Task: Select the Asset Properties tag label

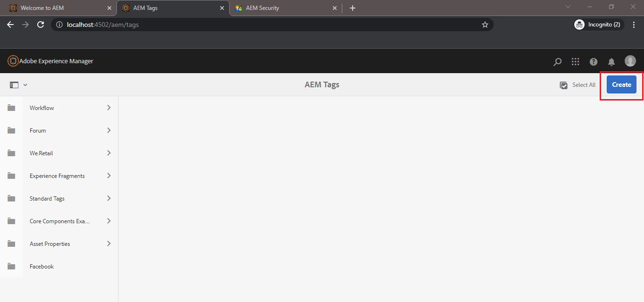Action: coord(50,243)
